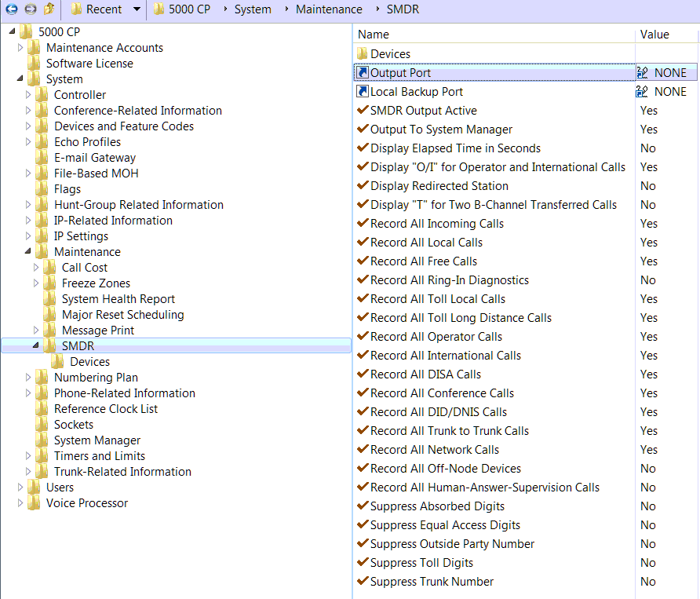
Task: Click the Name column header
Action: coord(494,35)
